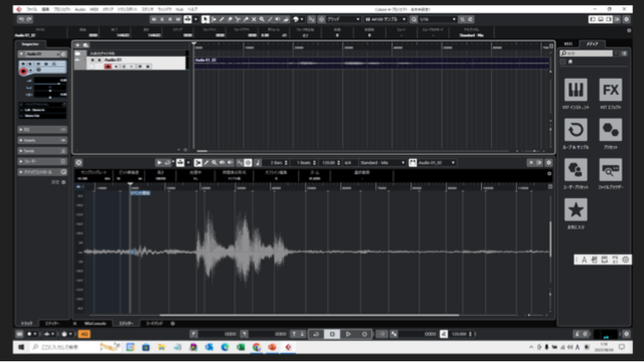Click the Play button in transport bar

(x=348, y=334)
